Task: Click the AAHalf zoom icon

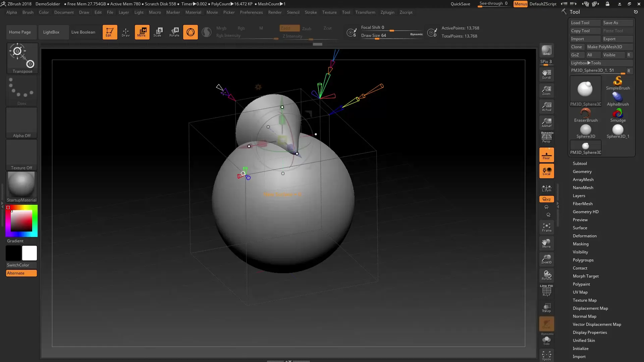Action: [x=546, y=123]
